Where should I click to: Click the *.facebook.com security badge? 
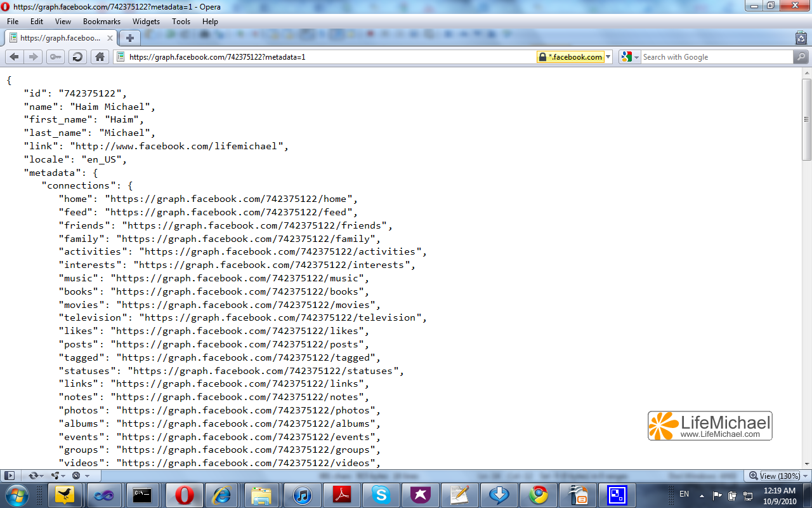point(570,57)
